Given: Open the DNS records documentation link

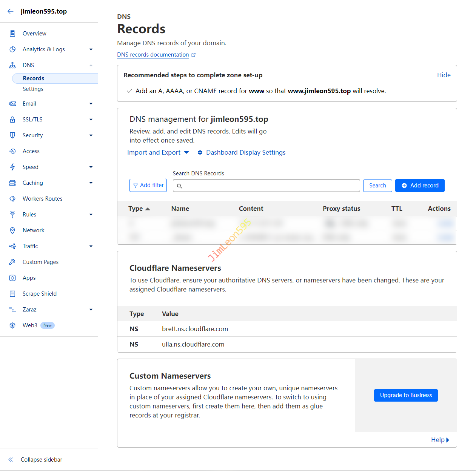Looking at the screenshot, I should (153, 55).
